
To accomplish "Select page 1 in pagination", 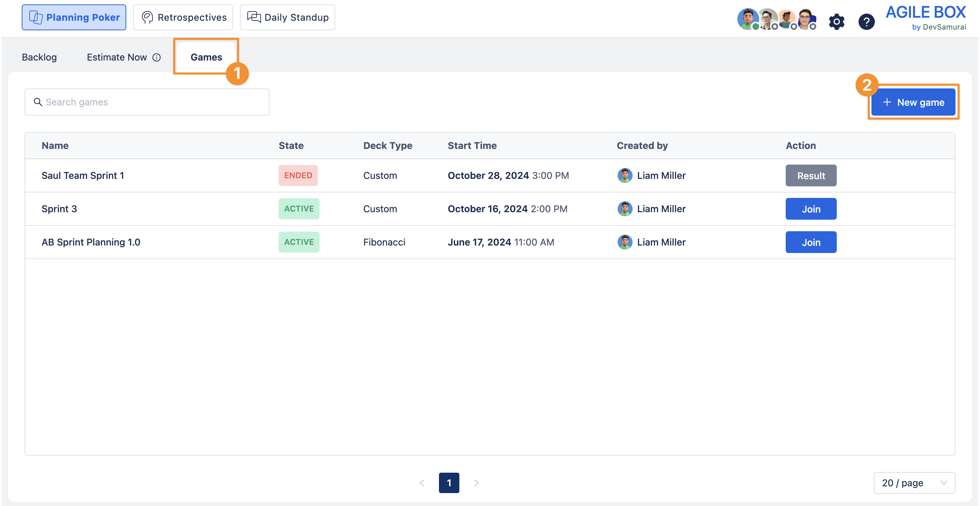I will (449, 483).
